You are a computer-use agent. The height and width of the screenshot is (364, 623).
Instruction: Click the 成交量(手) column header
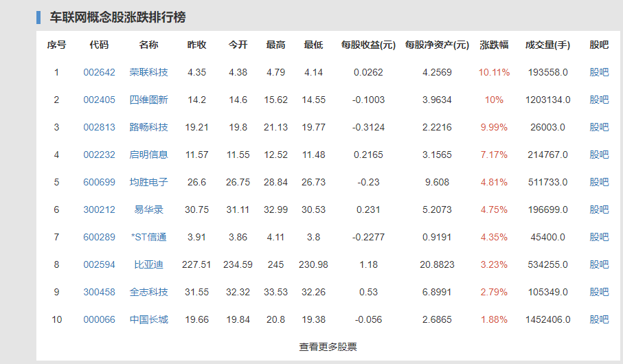point(547,45)
